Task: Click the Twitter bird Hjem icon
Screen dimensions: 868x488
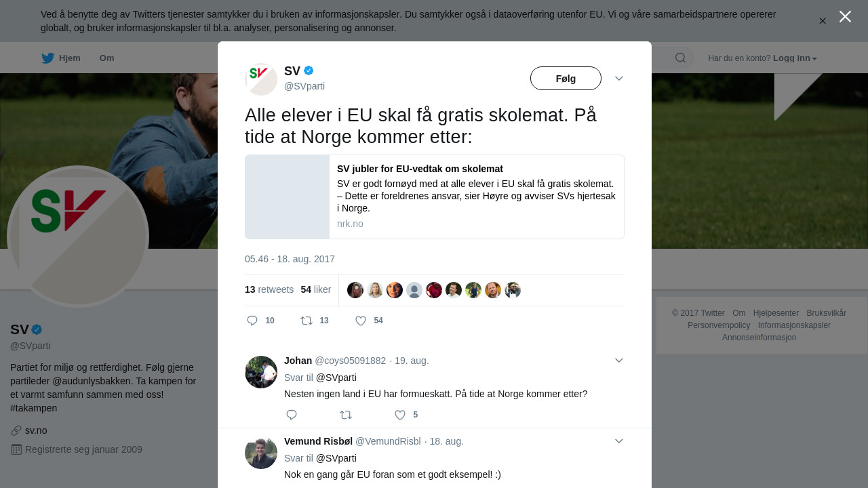Action: coord(47,58)
